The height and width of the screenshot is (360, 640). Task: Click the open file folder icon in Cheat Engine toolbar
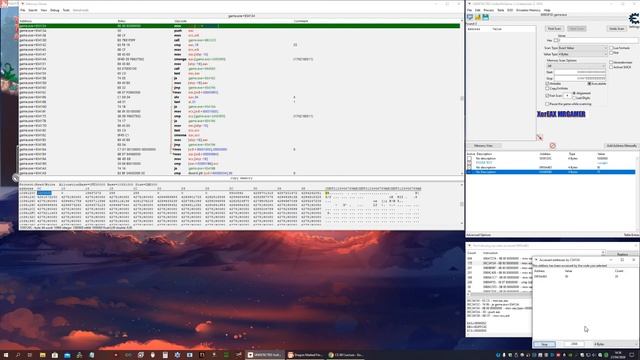coord(478,17)
